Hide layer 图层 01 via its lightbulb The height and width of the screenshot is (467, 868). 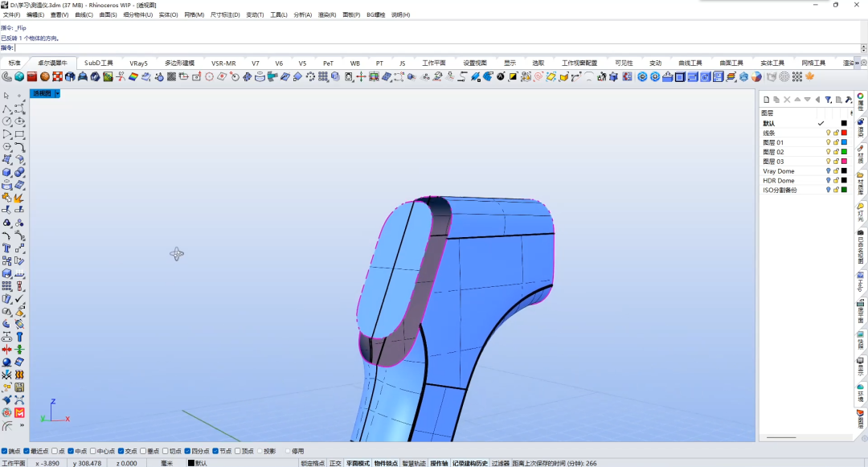(828, 142)
